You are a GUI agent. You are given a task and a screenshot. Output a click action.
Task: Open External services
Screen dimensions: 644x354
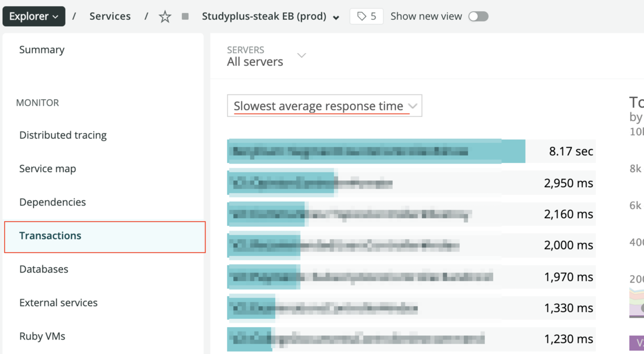[x=58, y=303]
